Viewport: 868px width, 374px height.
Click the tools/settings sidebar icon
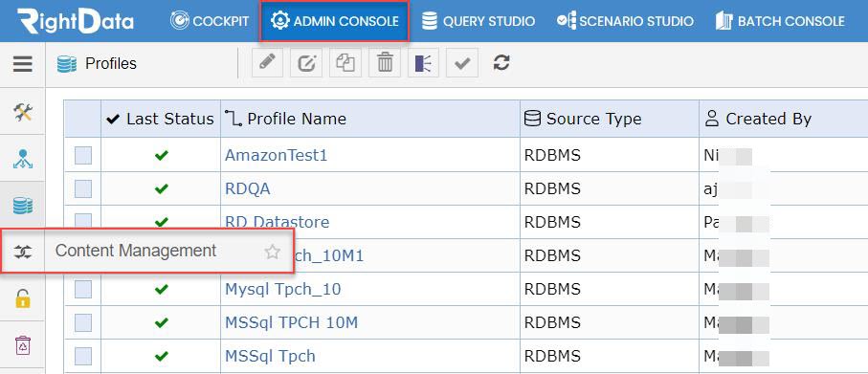[23, 112]
